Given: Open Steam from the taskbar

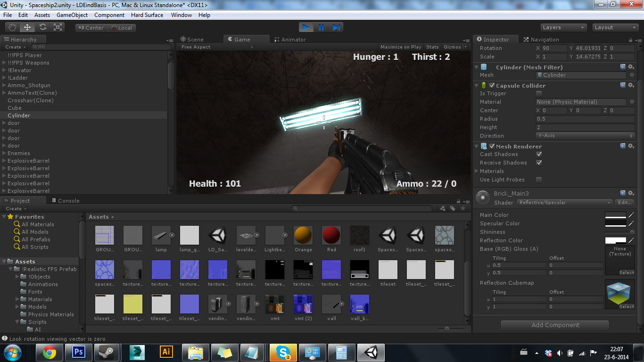Looking at the screenshot, I should click(x=107, y=352).
